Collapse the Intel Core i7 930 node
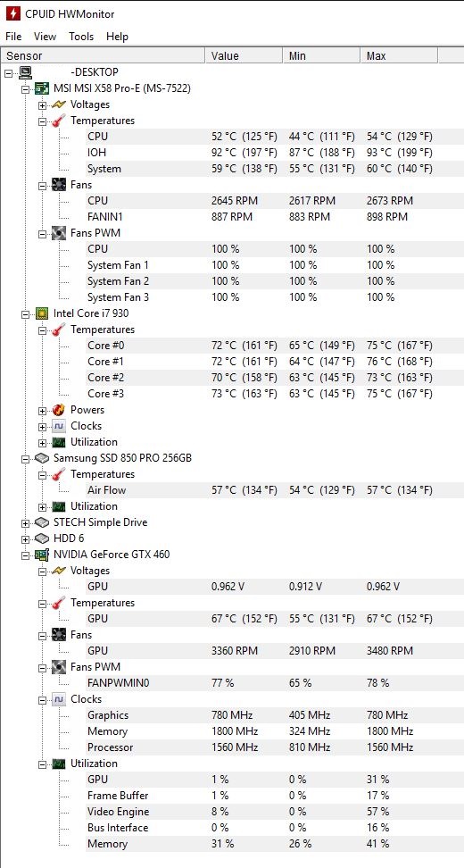The width and height of the screenshot is (464, 868). 26,313
